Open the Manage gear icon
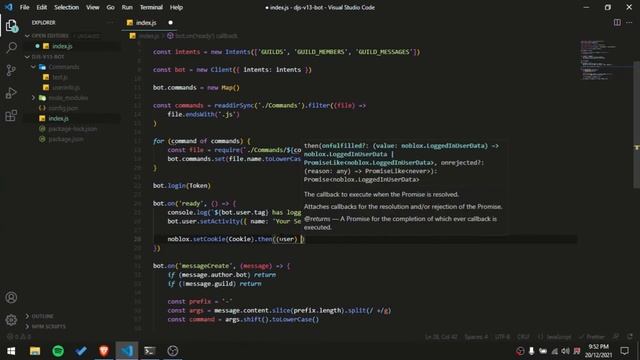 point(11,320)
